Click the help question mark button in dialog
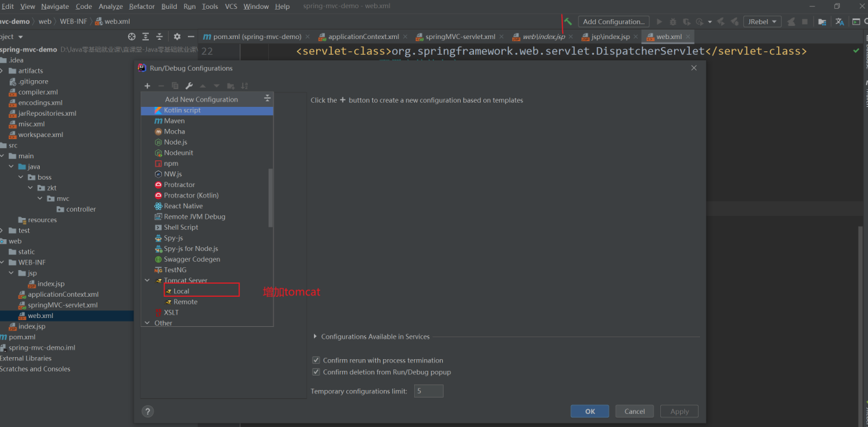Viewport: 868px width, 427px height. click(147, 411)
